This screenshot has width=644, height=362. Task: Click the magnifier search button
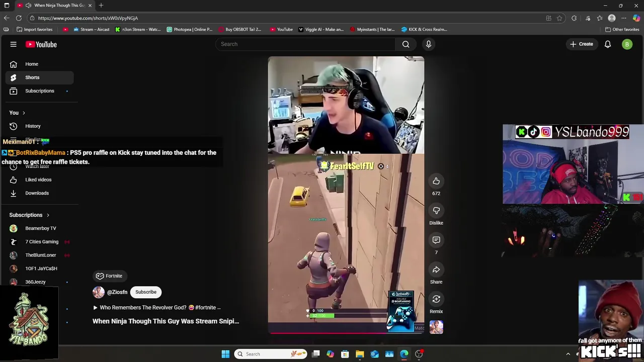406,44
